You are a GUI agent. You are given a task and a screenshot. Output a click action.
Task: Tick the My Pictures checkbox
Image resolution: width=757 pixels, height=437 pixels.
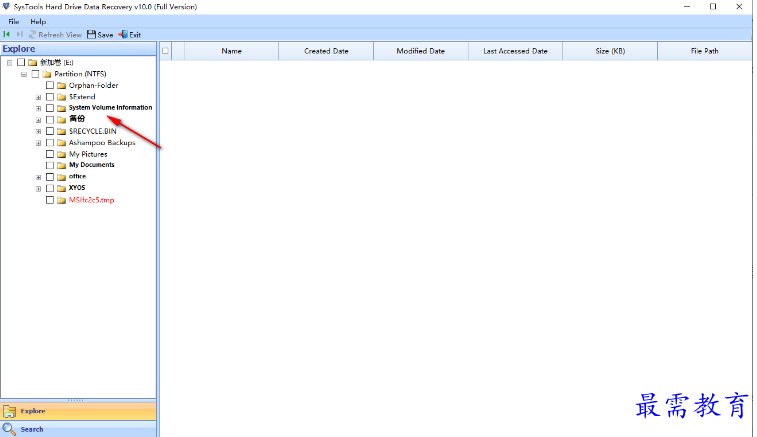click(x=50, y=154)
